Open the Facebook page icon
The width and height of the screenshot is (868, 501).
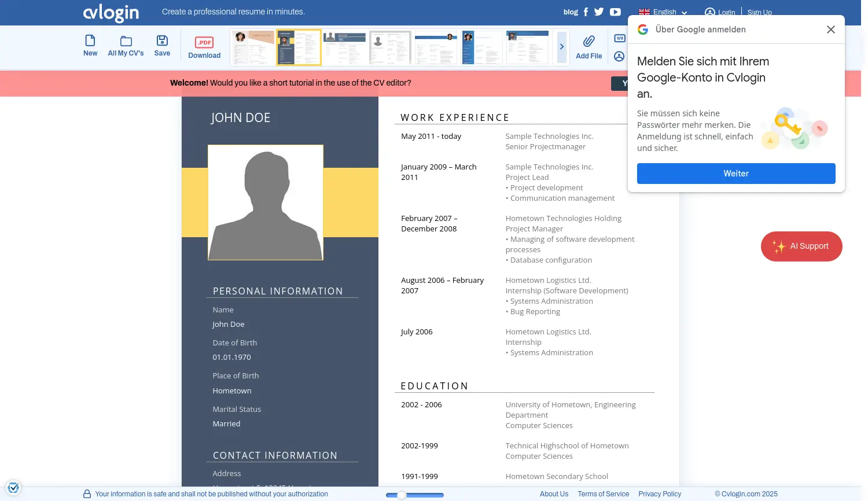coord(586,12)
